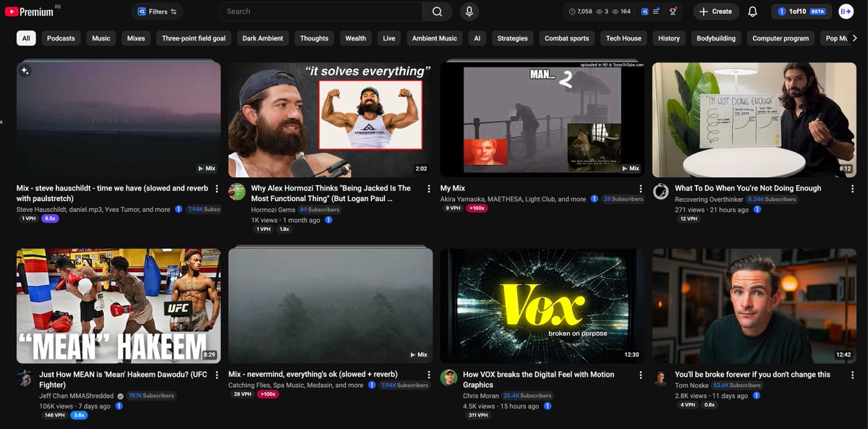Click the magnifier search button
Image resolution: width=868 pixels, height=429 pixels.
pos(437,12)
